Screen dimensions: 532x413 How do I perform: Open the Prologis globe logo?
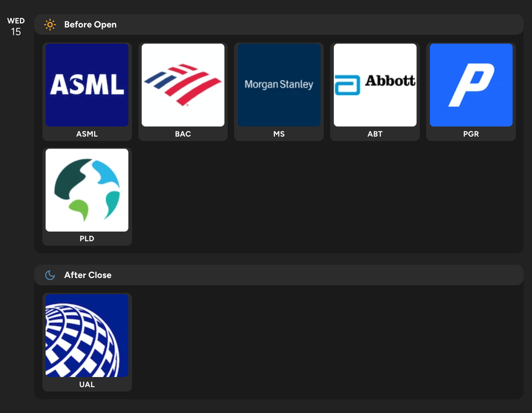point(87,190)
